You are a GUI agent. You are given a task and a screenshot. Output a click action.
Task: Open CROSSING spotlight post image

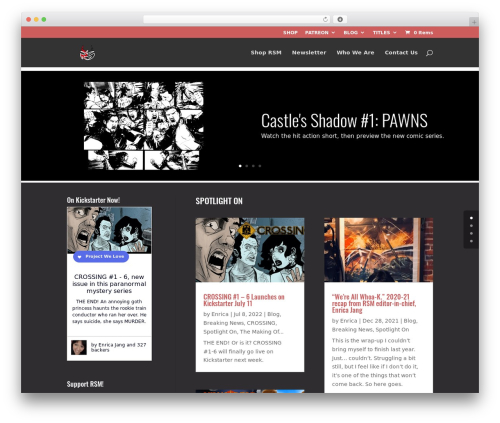[250, 250]
